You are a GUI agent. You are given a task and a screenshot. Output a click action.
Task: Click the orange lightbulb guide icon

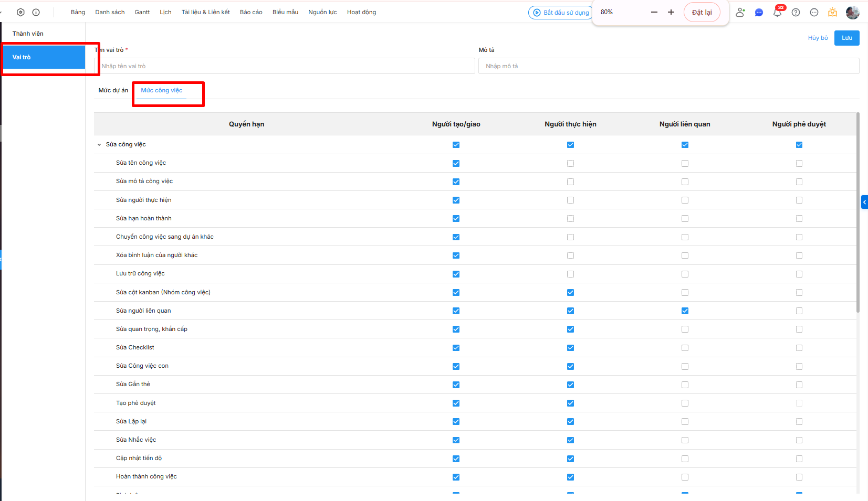pos(832,12)
